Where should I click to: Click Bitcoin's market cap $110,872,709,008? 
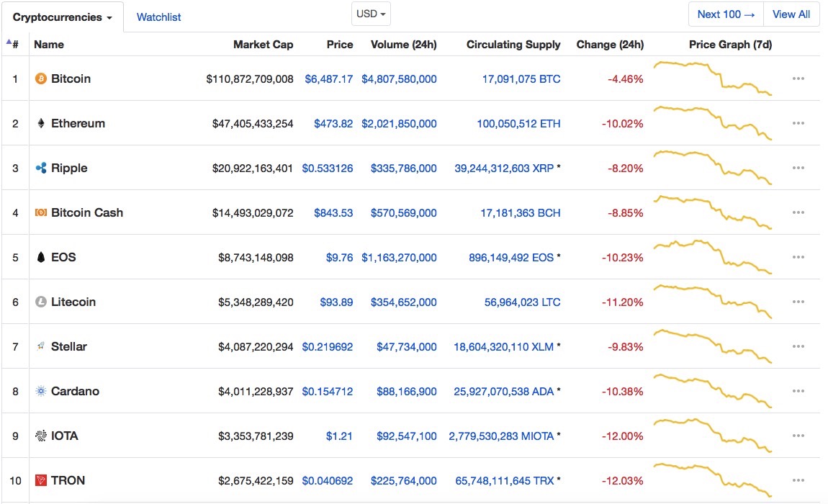pos(250,79)
